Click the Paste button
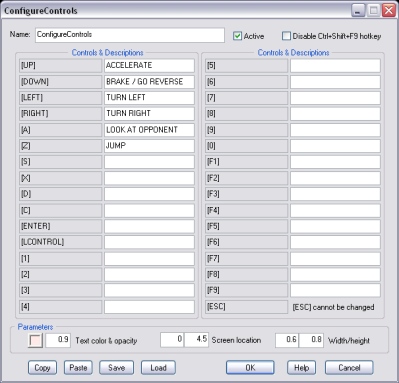399x383 pixels. point(78,368)
